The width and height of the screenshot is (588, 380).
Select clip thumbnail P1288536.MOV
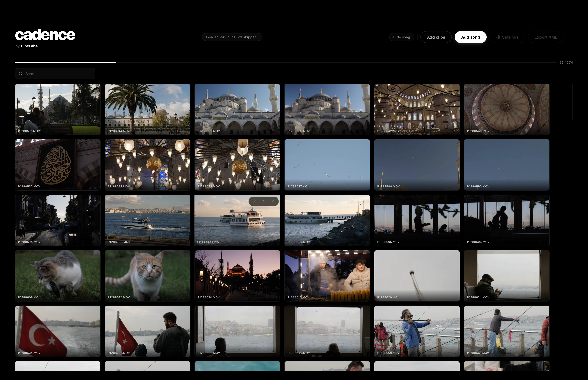(x=327, y=109)
